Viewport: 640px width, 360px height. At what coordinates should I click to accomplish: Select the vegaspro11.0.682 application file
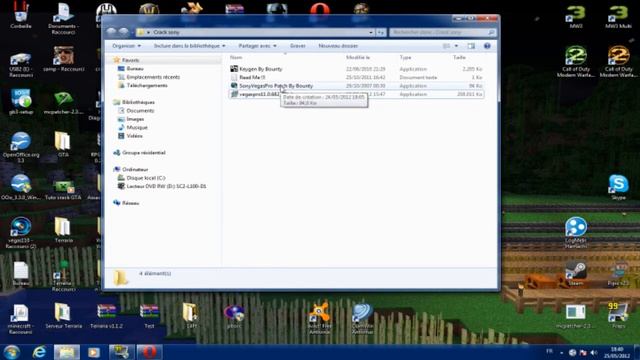point(259,94)
